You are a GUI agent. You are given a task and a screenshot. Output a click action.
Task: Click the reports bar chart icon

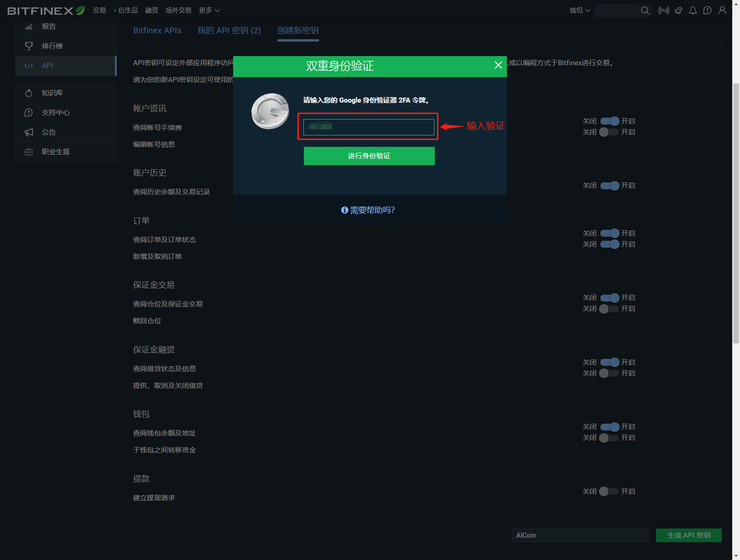click(x=29, y=26)
